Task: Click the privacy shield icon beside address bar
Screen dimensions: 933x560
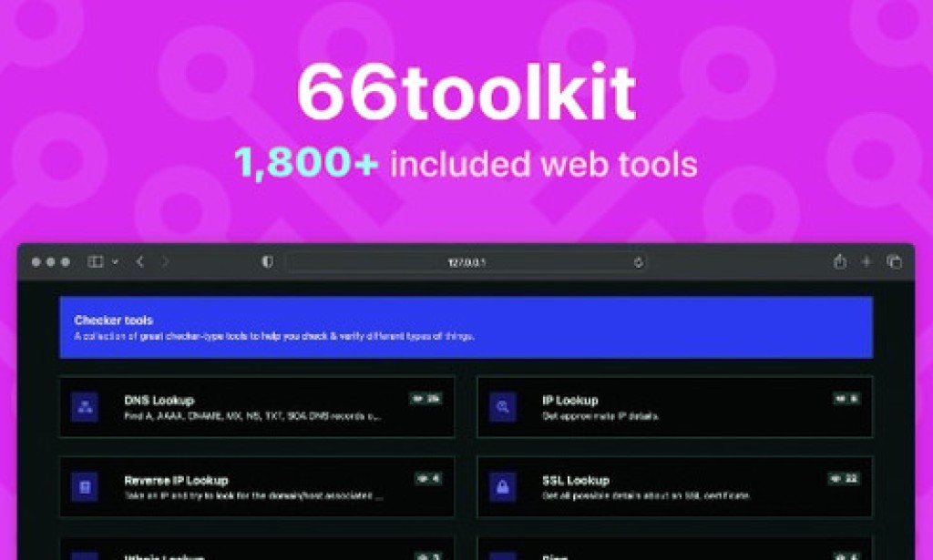Action: 268,261
